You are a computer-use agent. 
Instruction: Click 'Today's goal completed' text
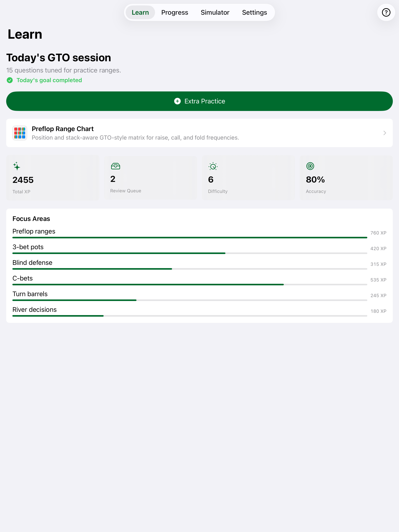49,80
